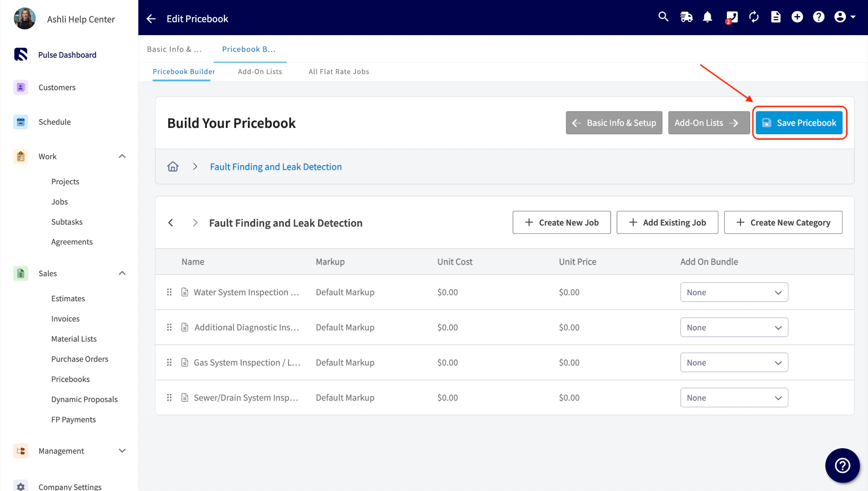Screen dimensions: 868x491
Task: Collapse the Work section in sidebar
Action: 122,156
